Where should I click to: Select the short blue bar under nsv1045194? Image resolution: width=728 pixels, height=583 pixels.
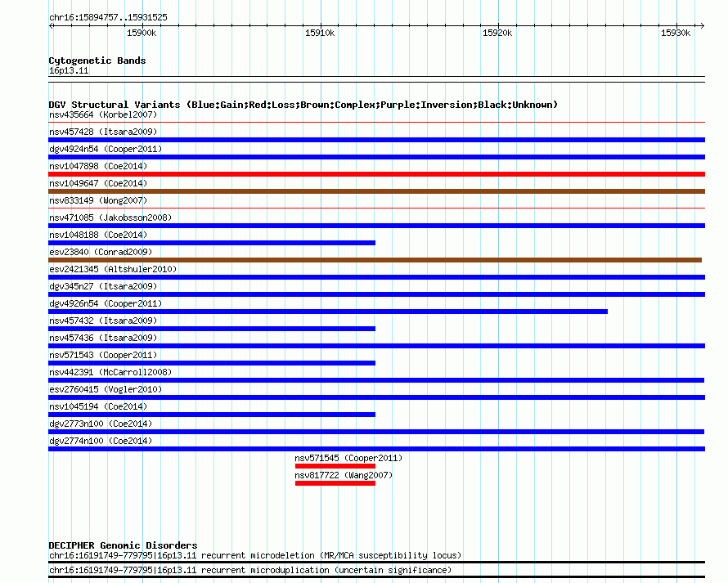click(212, 415)
